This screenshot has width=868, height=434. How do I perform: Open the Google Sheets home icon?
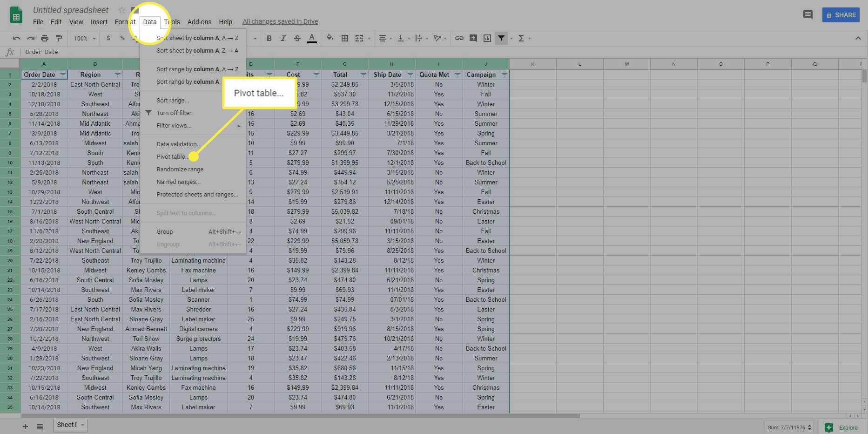pyautogui.click(x=16, y=15)
